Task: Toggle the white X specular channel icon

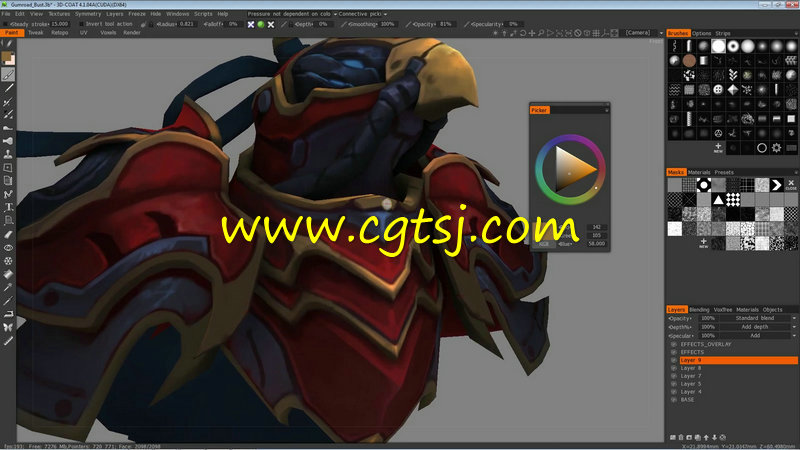Action: (x=271, y=24)
